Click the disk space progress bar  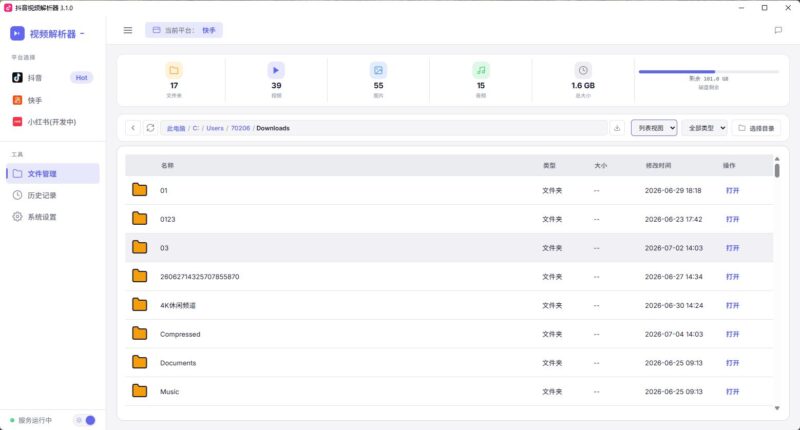coord(708,71)
